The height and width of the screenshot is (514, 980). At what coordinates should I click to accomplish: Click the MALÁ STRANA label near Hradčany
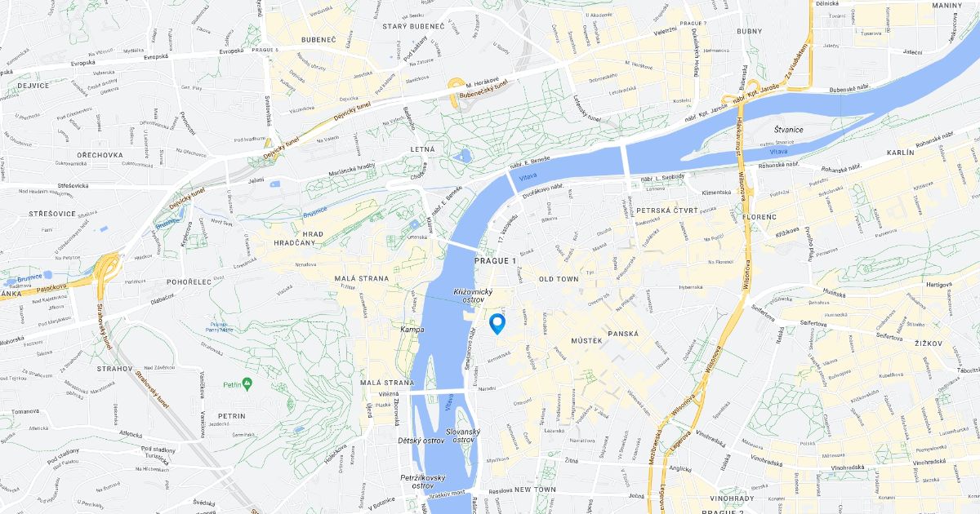[x=362, y=279]
